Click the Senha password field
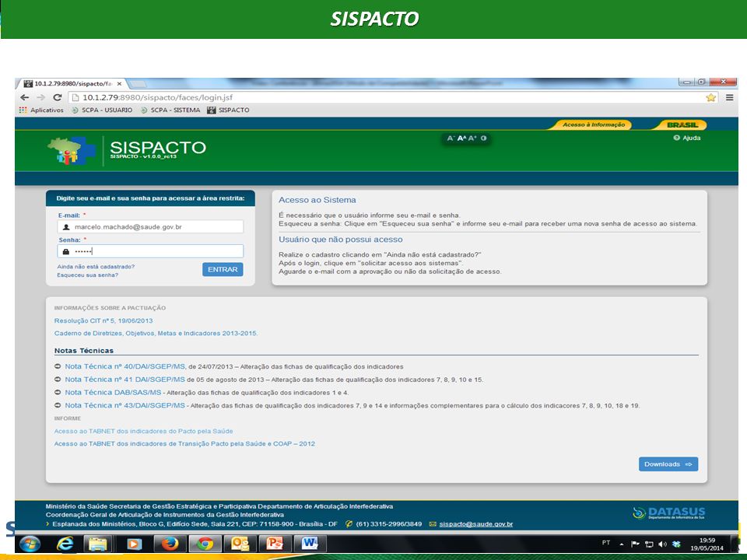The height and width of the screenshot is (560, 747). click(150, 251)
